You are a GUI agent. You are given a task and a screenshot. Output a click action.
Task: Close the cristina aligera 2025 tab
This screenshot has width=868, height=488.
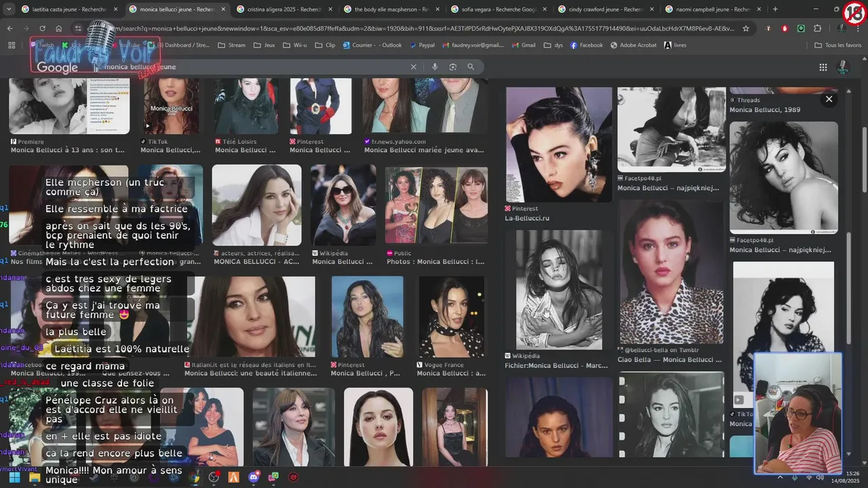click(x=330, y=9)
